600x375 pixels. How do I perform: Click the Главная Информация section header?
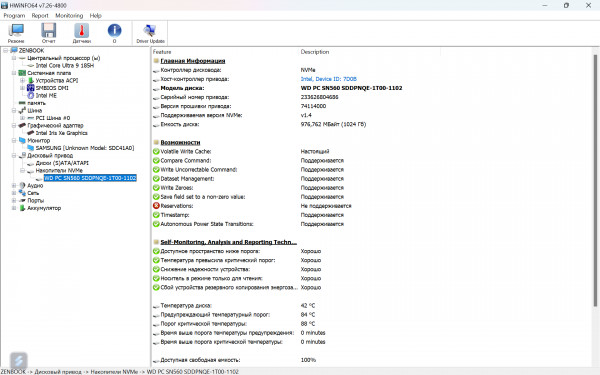[x=193, y=61]
